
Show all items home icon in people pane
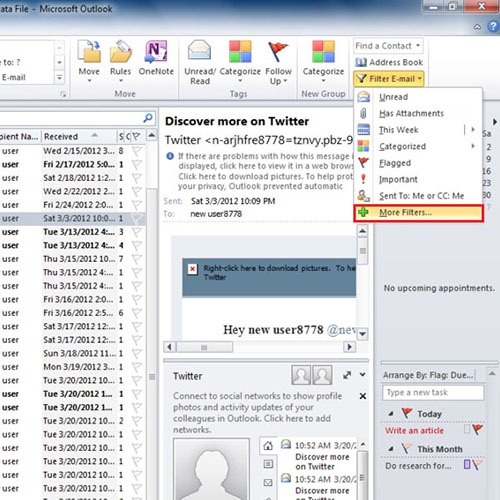click(268, 446)
